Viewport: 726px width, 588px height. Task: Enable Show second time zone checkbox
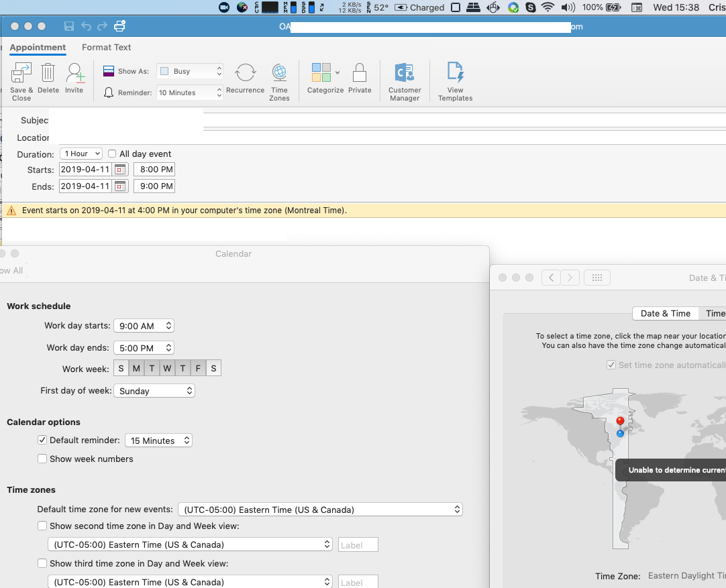click(x=42, y=526)
